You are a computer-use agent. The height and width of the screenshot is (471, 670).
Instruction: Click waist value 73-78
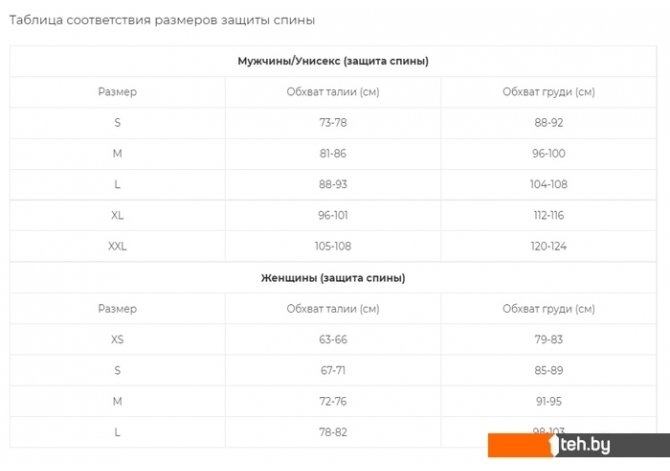[333, 123]
